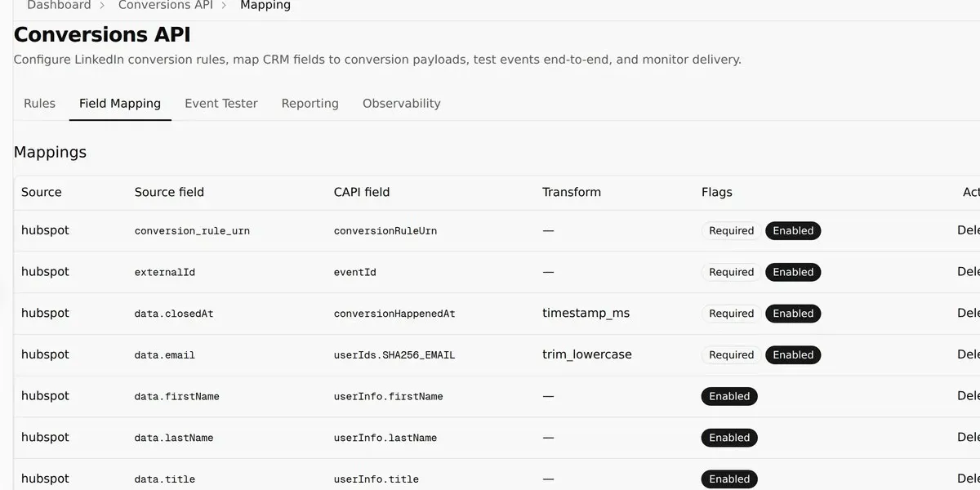Select the conversion_rule_urn source field cell
The height and width of the screenshot is (490, 980).
pyautogui.click(x=192, y=231)
